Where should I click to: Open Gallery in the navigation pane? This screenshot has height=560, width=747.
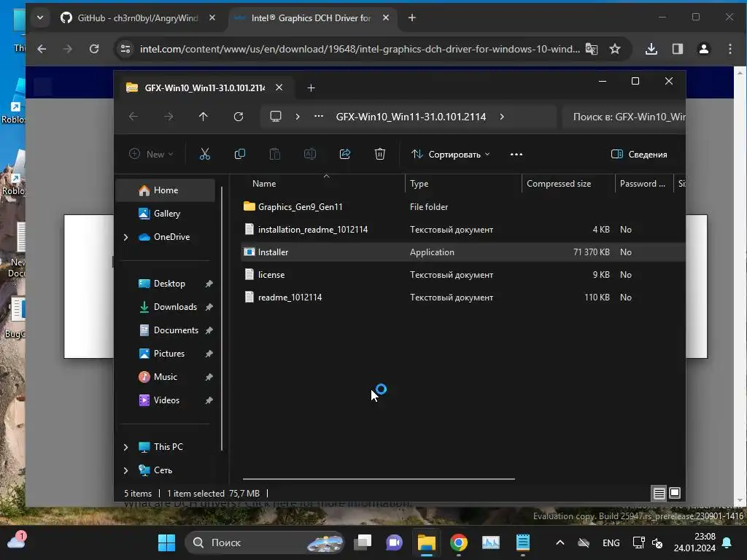point(166,214)
